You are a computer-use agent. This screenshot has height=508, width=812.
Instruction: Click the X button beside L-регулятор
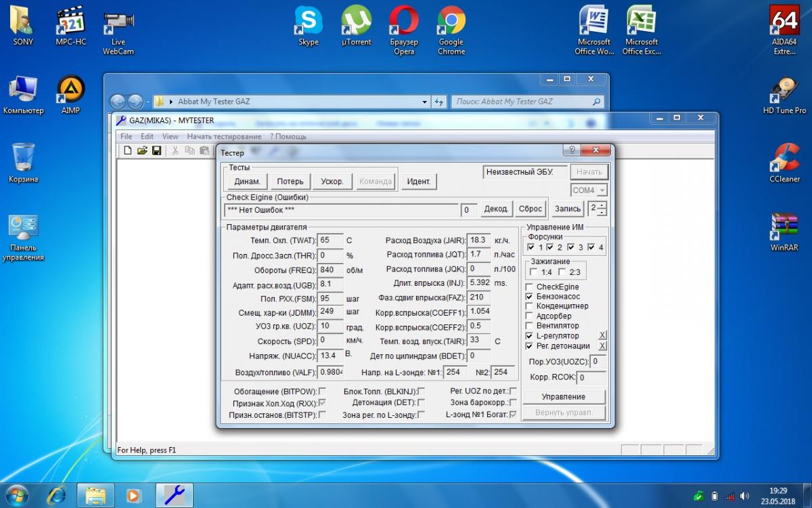click(x=602, y=336)
